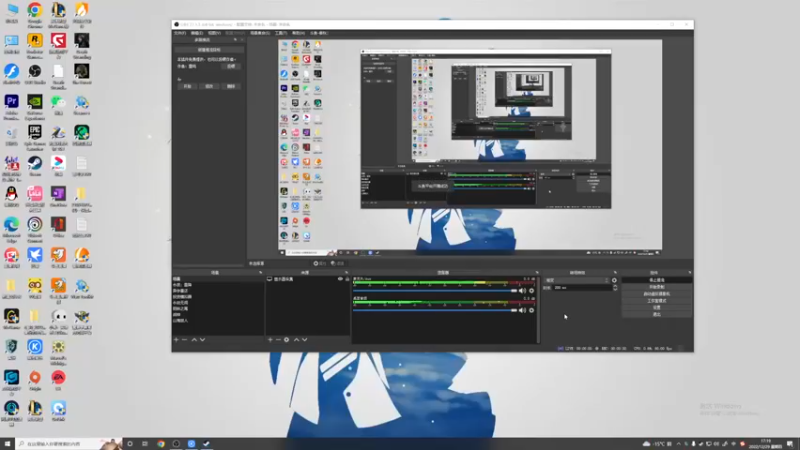Image resolution: width=800 pixels, height=450 pixels.
Task: Open Task View on the taskbar
Action: pyautogui.click(x=145, y=444)
